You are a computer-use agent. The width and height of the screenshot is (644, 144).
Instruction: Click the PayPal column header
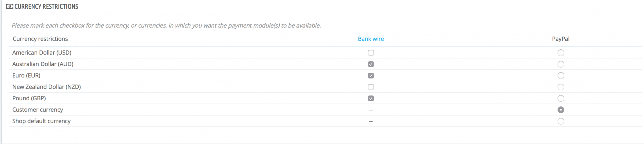point(561,39)
